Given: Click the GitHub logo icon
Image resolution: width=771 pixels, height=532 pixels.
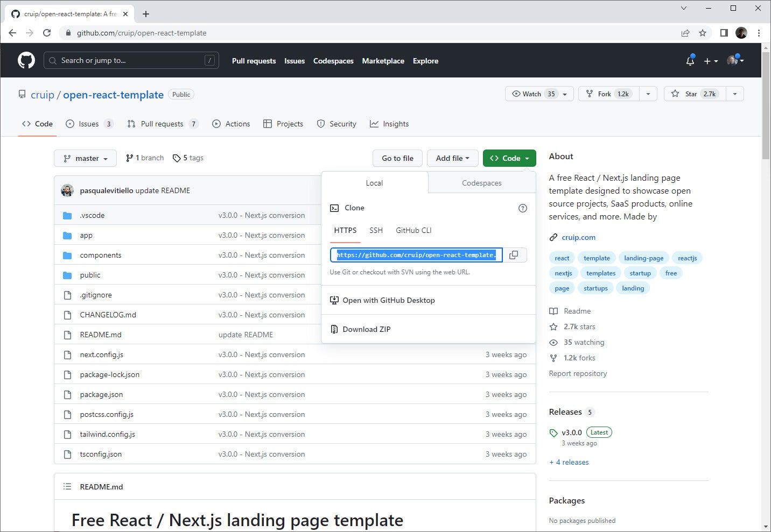Looking at the screenshot, I should coord(26,60).
